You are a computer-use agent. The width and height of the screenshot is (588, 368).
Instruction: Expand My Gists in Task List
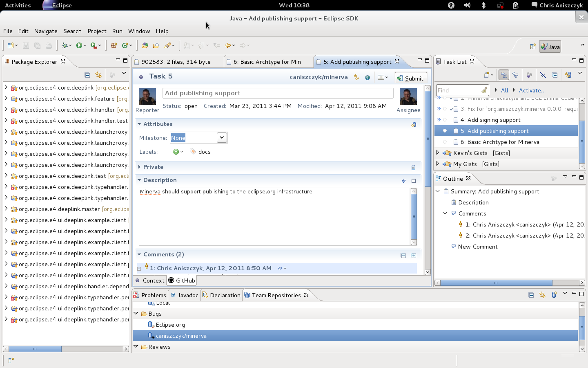(x=438, y=164)
